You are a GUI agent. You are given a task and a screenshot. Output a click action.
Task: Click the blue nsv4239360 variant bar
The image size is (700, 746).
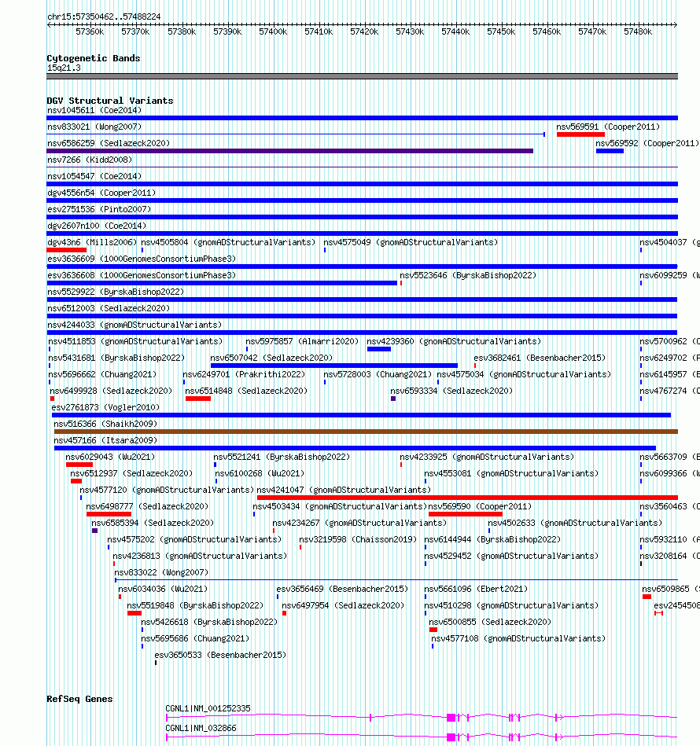click(379, 349)
